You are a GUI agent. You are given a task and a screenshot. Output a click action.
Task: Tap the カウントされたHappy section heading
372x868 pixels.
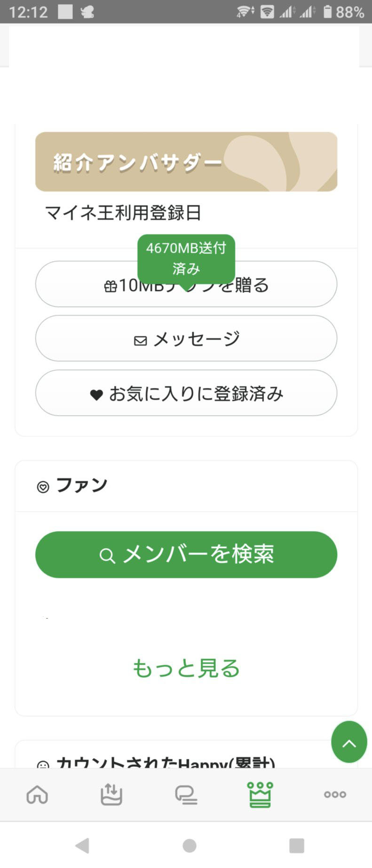coord(165,762)
